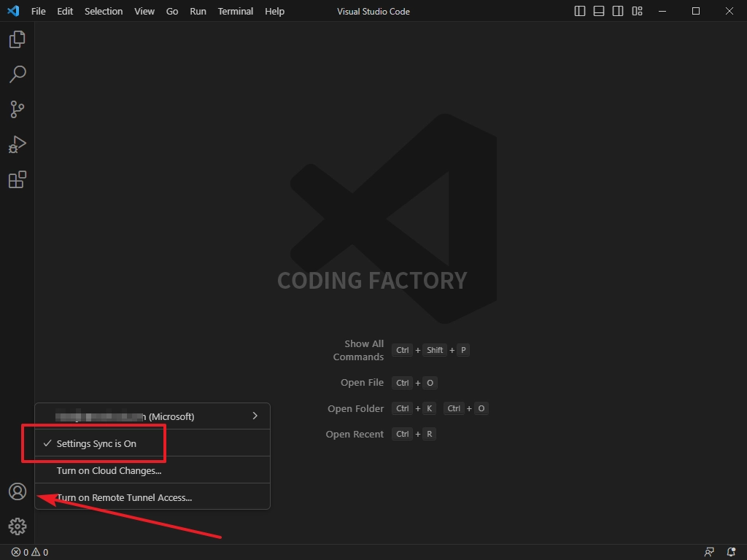
Task: Click 'Open Folder' shortcut text
Action: pyautogui.click(x=356, y=408)
